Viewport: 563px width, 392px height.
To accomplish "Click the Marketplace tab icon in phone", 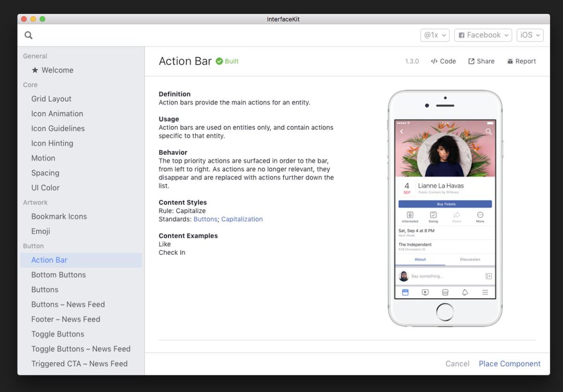I will coord(445,293).
